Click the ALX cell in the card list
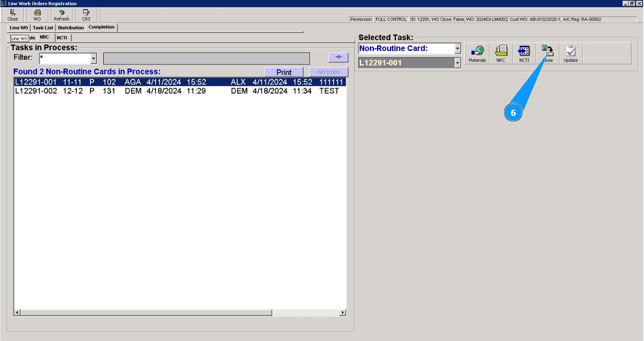 [238, 82]
